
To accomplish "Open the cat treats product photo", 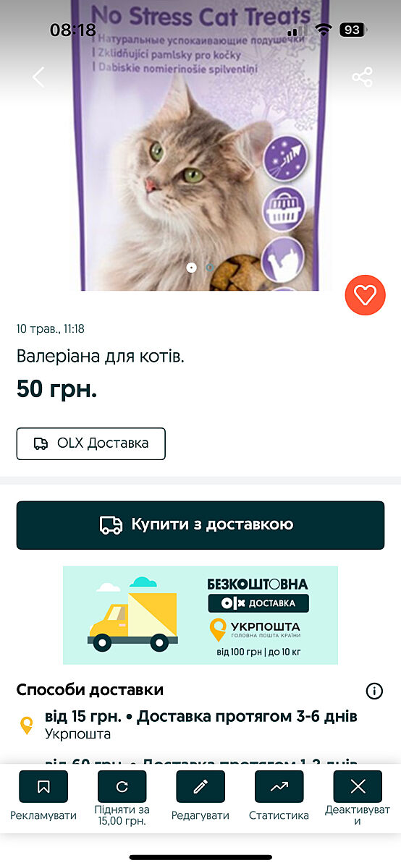I will click(200, 145).
